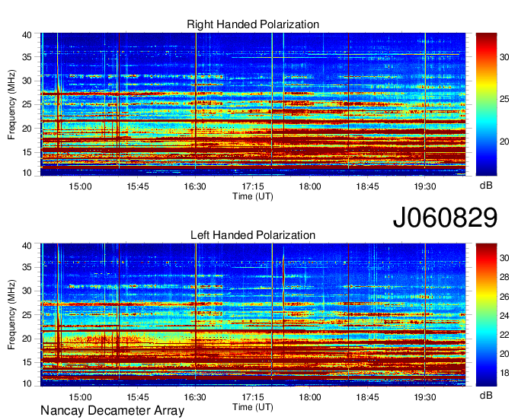Click the Left Handed Polarization title
The image size is (518, 420).
click(x=253, y=235)
